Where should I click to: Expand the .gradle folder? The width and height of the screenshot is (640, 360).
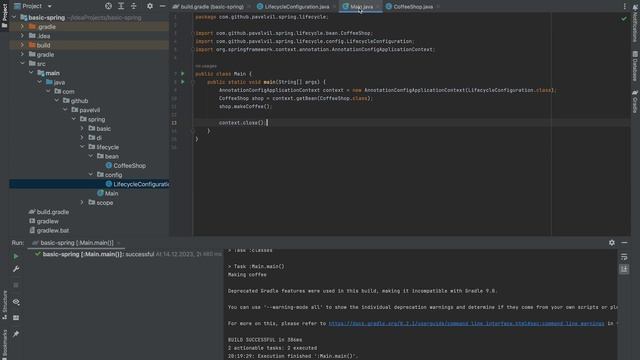pyautogui.click(x=23, y=27)
